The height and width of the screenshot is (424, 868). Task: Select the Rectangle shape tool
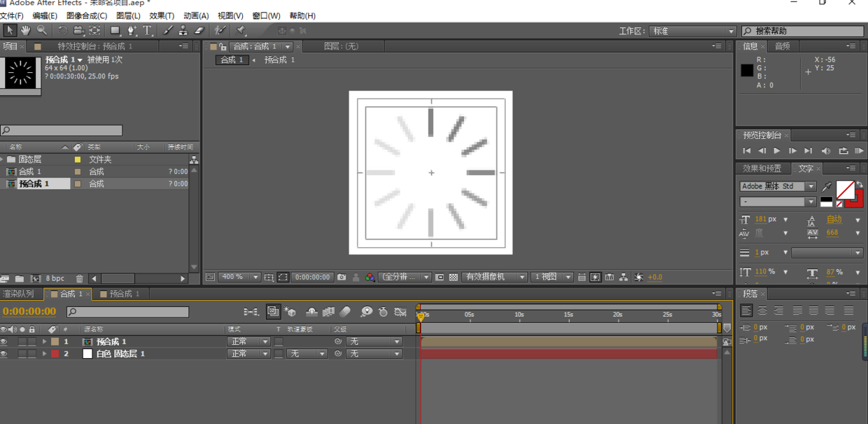point(115,30)
